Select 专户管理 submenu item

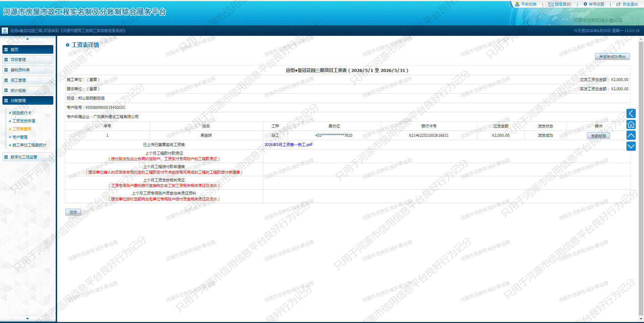coord(20,137)
